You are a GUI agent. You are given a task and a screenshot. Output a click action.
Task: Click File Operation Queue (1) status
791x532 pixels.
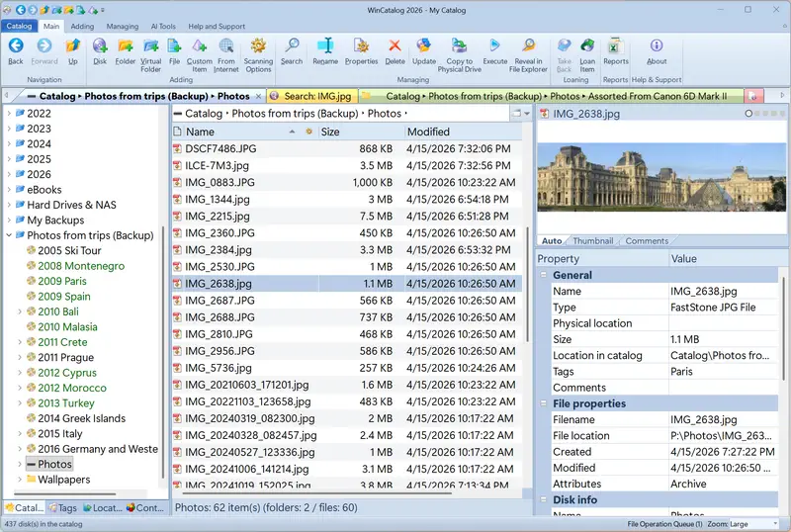[x=664, y=524]
